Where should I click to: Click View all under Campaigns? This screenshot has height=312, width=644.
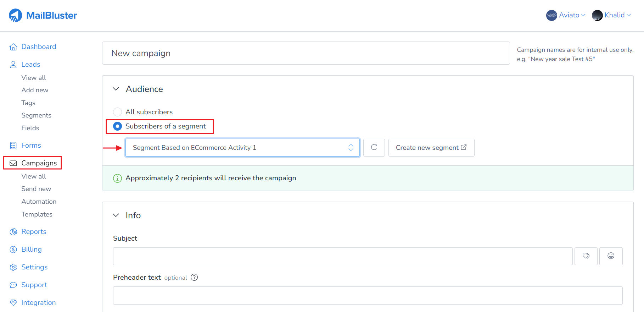(34, 176)
